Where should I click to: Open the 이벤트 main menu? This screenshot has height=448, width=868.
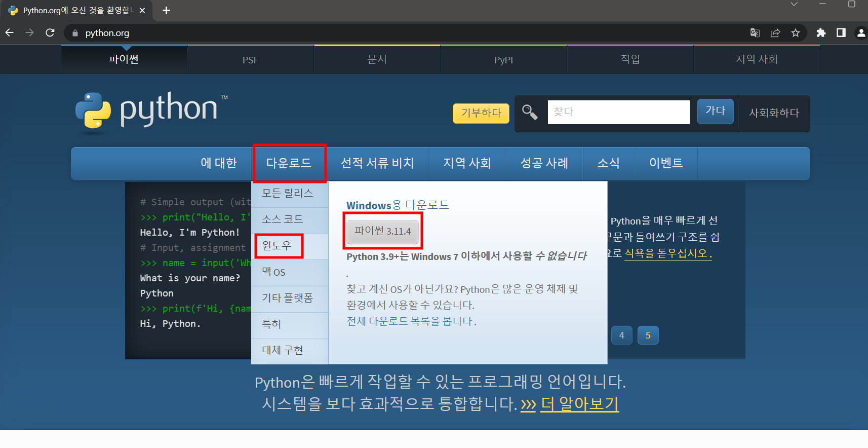(666, 163)
